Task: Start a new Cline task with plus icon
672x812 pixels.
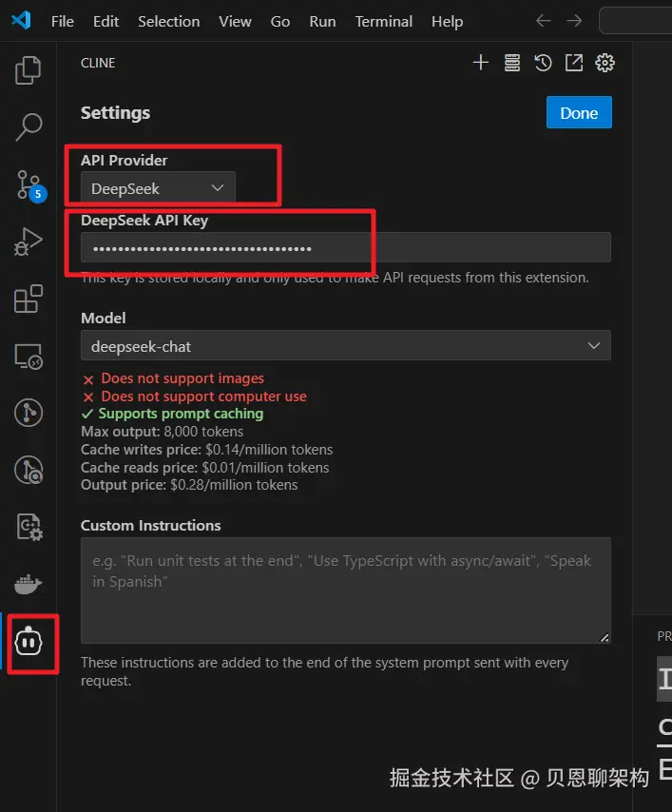Action: (481, 63)
